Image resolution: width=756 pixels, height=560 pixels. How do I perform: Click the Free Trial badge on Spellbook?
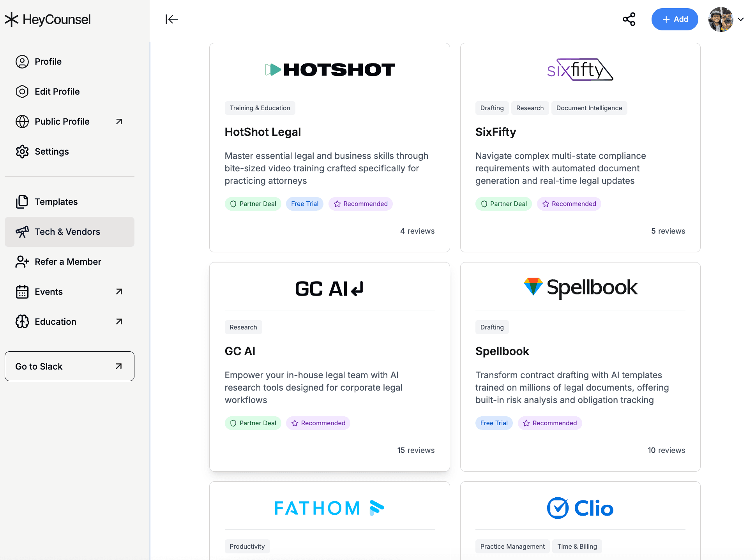pos(494,423)
